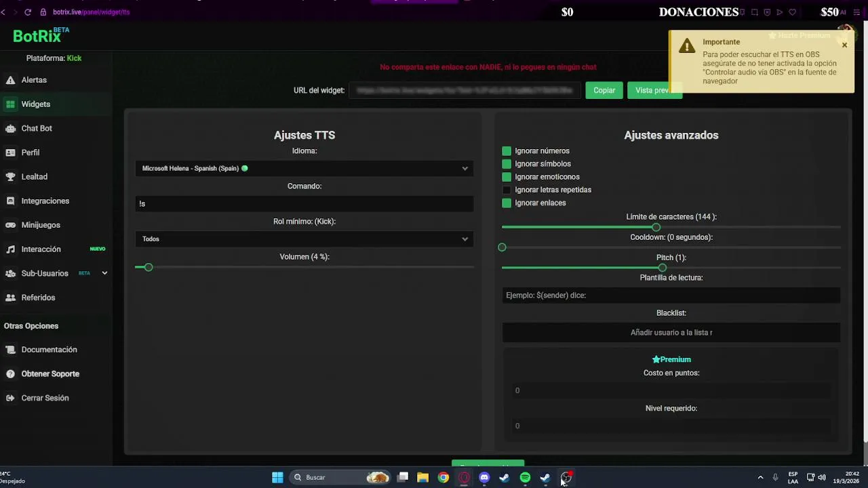Click the Perfil card icon
868x488 pixels.
pos(10,152)
